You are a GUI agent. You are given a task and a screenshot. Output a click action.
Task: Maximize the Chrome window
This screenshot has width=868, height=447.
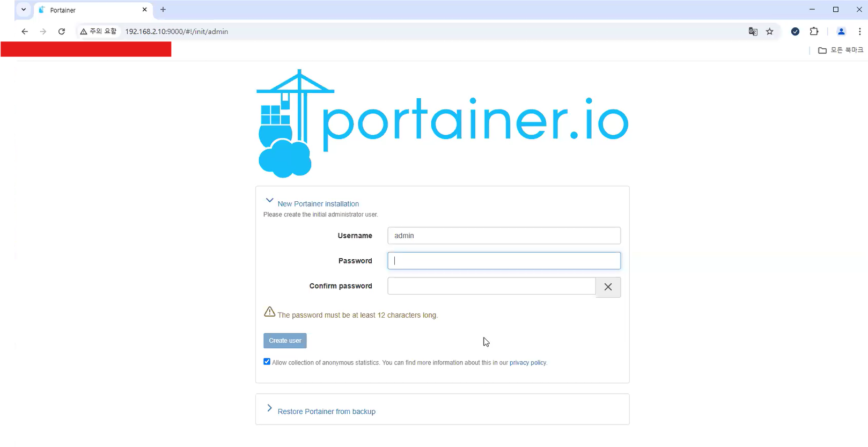coord(835,10)
